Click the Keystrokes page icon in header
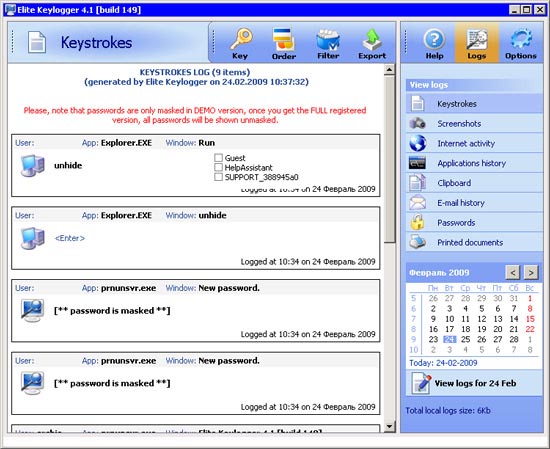Image resolution: width=550 pixels, height=449 pixels. pyautogui.click(x=37, y=42)
